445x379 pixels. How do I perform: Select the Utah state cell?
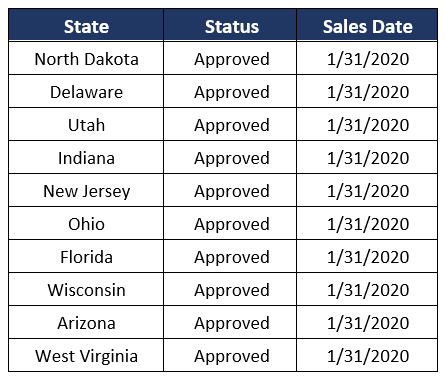86,124
